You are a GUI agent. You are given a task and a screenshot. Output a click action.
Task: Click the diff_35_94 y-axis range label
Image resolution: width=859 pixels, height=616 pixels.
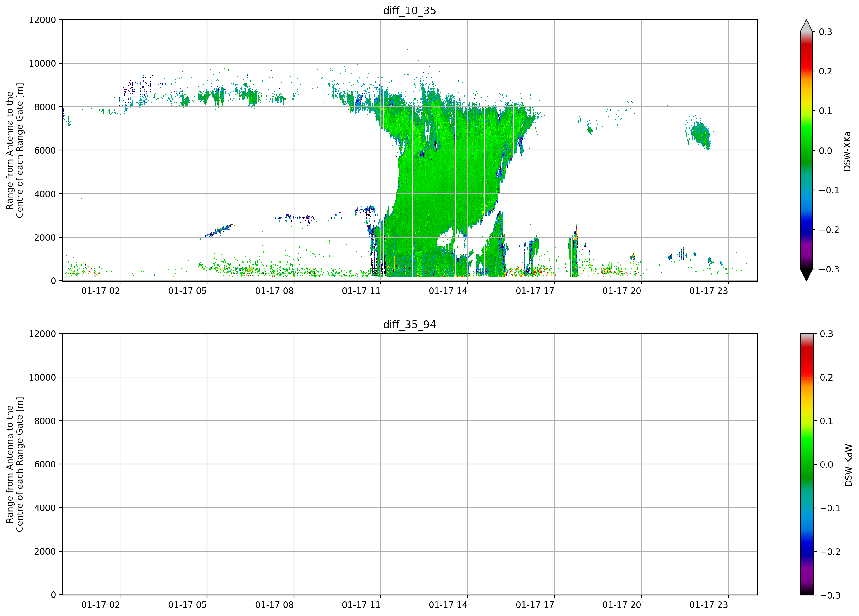coord(15,464)
